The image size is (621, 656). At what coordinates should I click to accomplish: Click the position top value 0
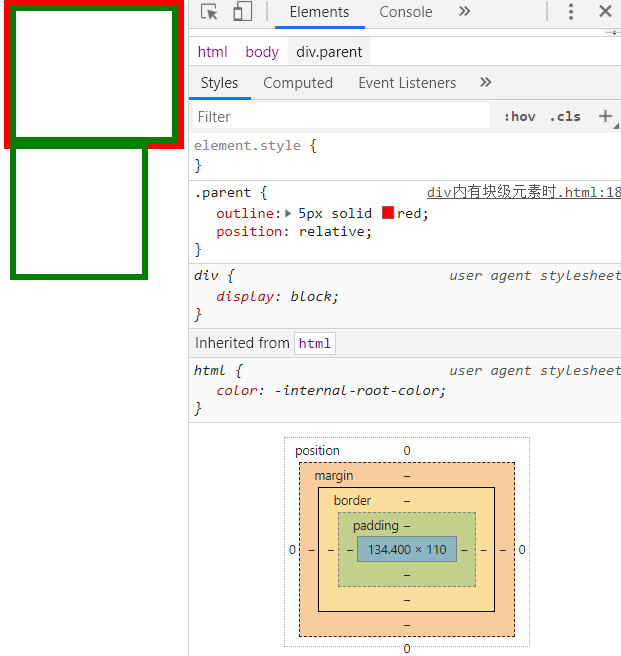pyautogui.click(x=407, y=451)
